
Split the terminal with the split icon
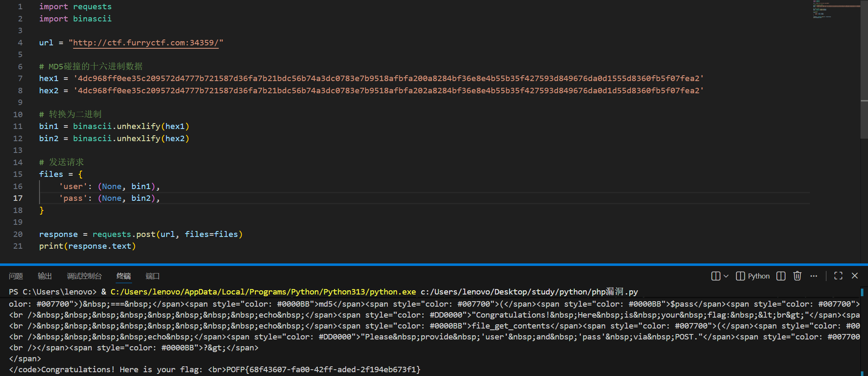pyautogui.click(x=781, y=276)
